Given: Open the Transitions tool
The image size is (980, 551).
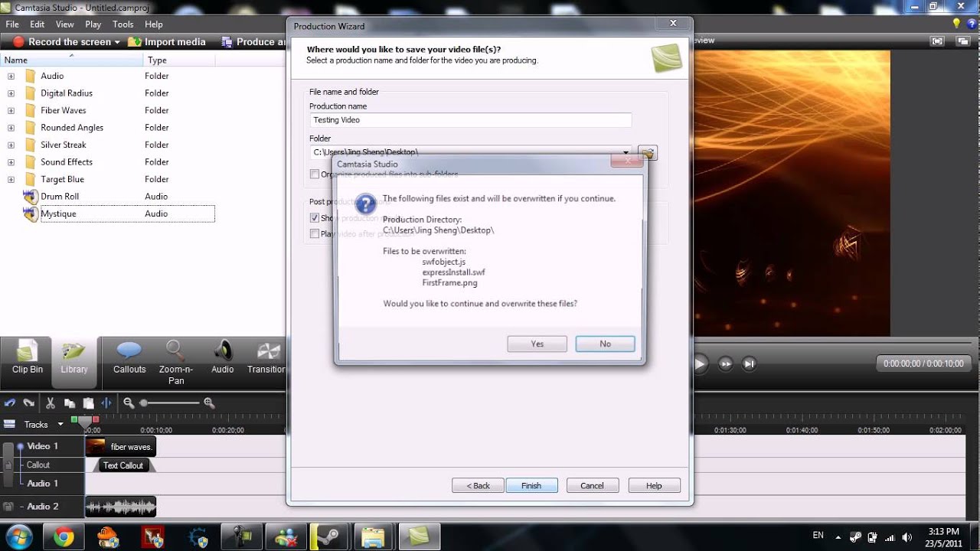Looking at the screenshot, I should (266, 358).
